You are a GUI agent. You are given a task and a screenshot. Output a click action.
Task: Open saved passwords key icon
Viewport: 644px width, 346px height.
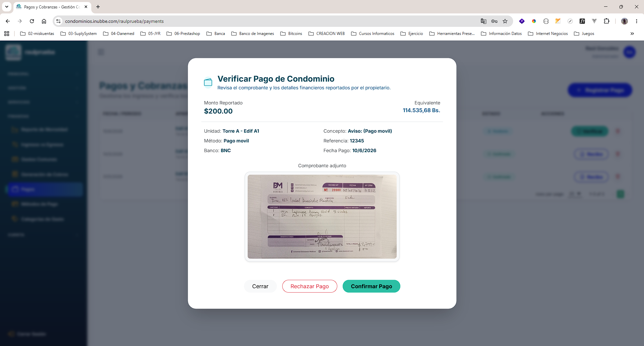494,21
